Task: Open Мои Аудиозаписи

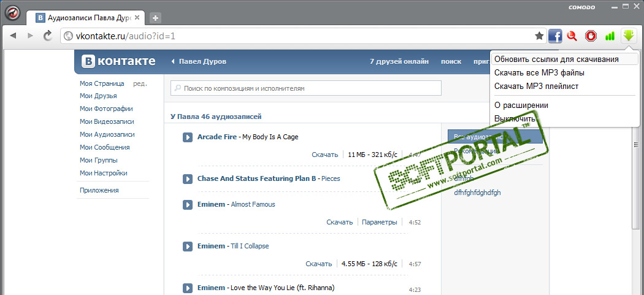Action: point(107,134)
